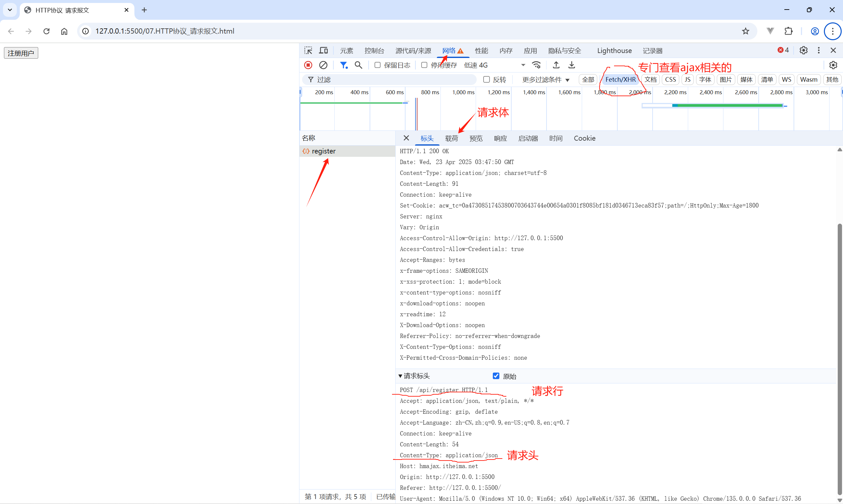The width and height of the screenshot is (843, 504).
Task: Open the 应用 panel
Action: point(530,51)
